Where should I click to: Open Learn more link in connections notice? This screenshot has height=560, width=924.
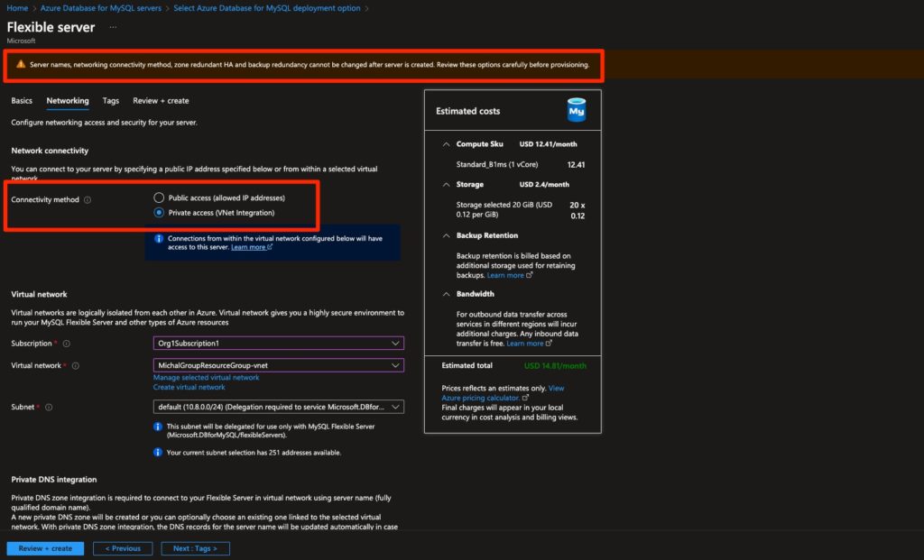click(252, 247)
